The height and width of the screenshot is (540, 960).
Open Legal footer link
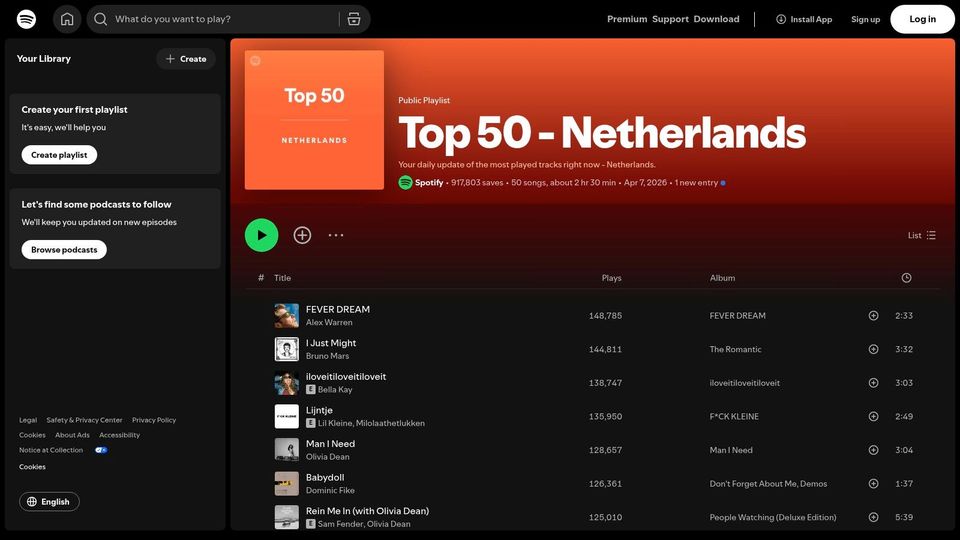pyautogui.click(x=28, y=421)
